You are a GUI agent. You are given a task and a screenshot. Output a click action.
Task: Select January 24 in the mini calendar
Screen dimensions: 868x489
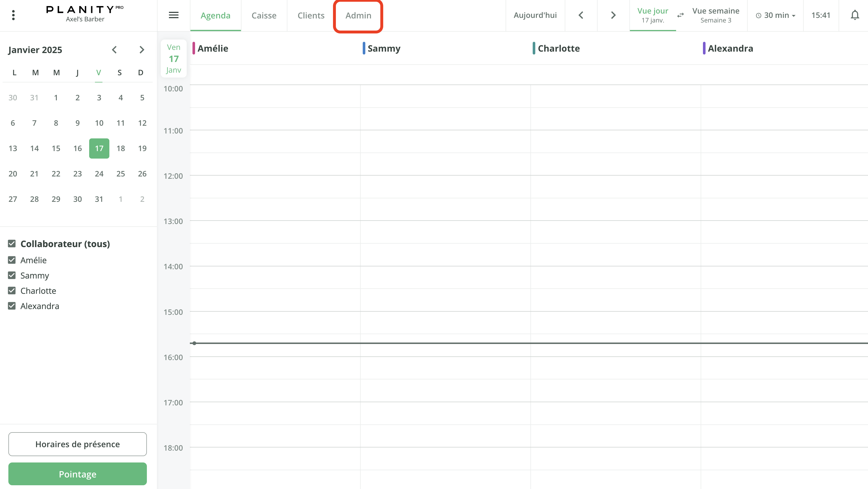[x=99, y=174]
